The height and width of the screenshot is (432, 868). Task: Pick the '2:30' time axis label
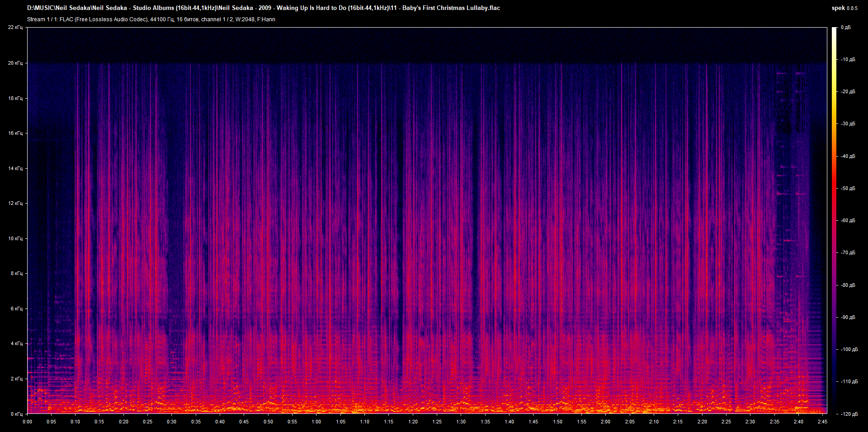[x=750, y=422]
